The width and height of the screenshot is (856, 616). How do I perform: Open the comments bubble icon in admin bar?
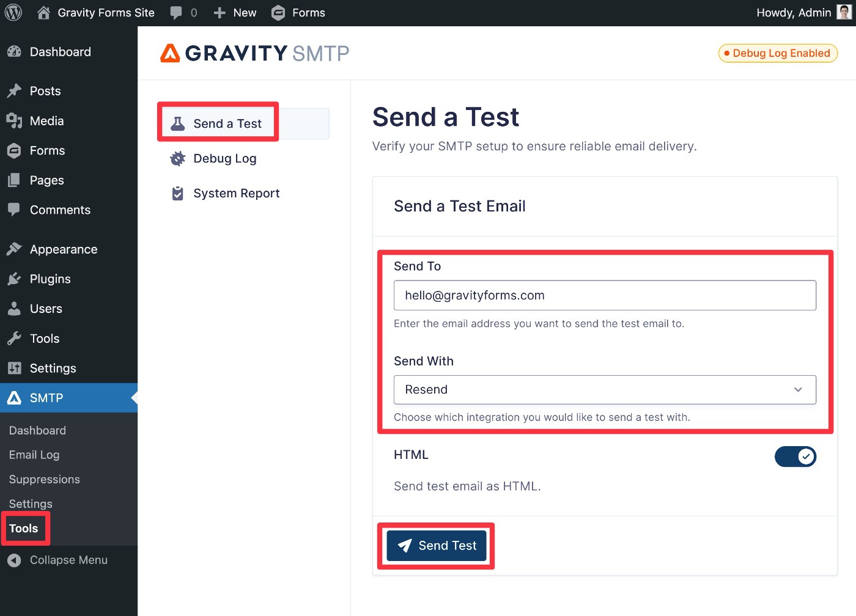(176, 13)
